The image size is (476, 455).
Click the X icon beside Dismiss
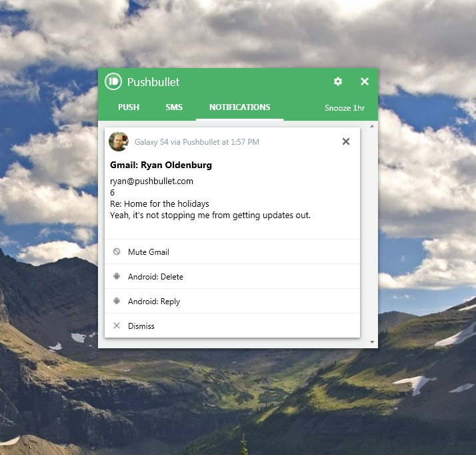click(x=117, y=326)
